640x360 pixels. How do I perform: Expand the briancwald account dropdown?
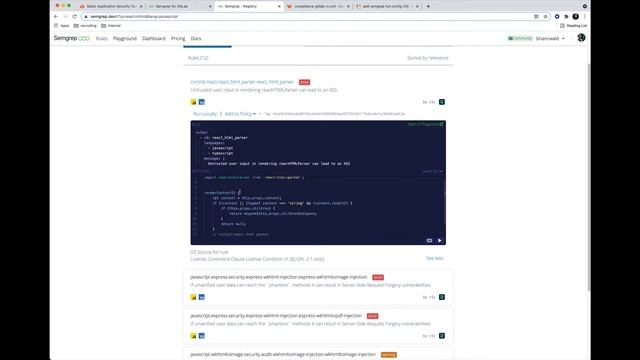[550, 38]
